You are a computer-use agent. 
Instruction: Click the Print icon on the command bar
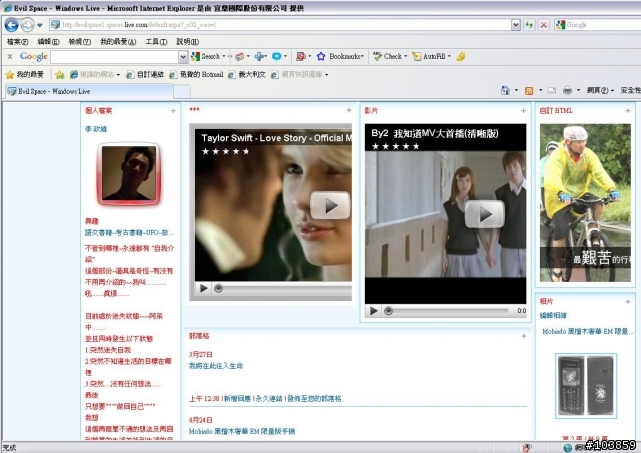(x=567, y=90)
